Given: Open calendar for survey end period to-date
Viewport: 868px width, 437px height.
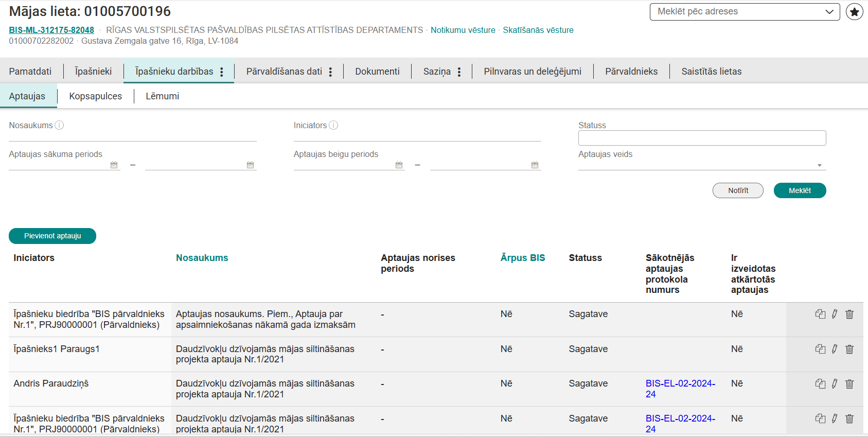Looking at the screenshot, I should pos(535,165).
